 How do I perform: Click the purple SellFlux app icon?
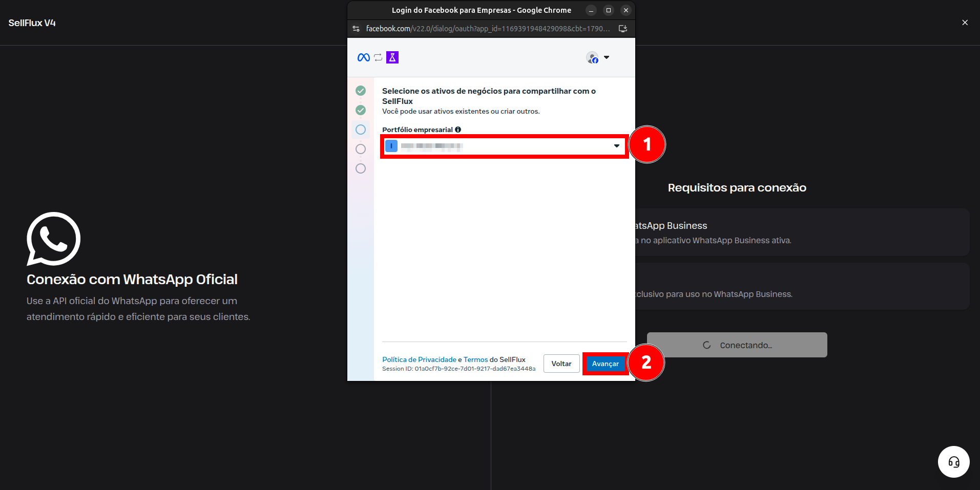392,57
